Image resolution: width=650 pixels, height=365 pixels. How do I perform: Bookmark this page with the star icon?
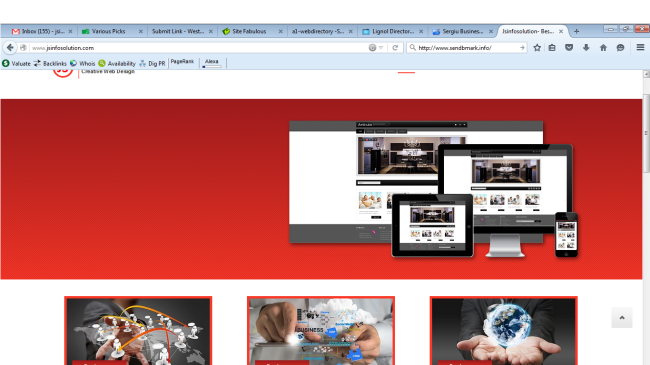click(x=537, y=48)
